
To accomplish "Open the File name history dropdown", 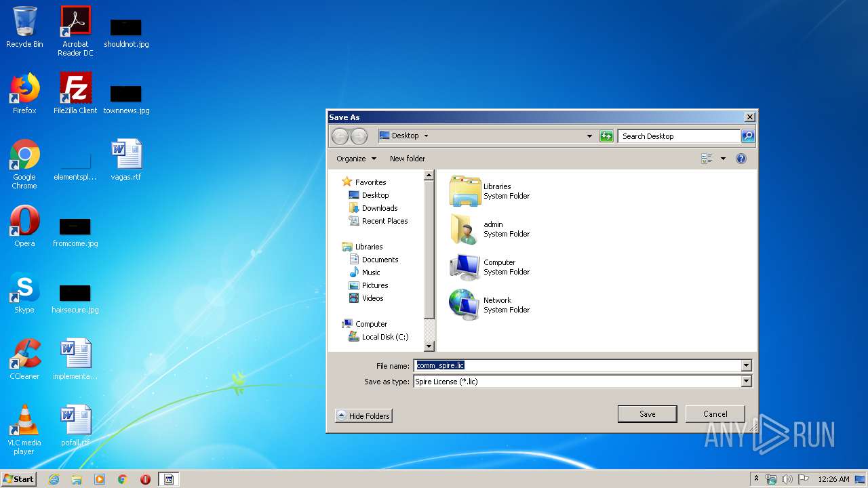I will pyautogui.click(x=746, y=366).
